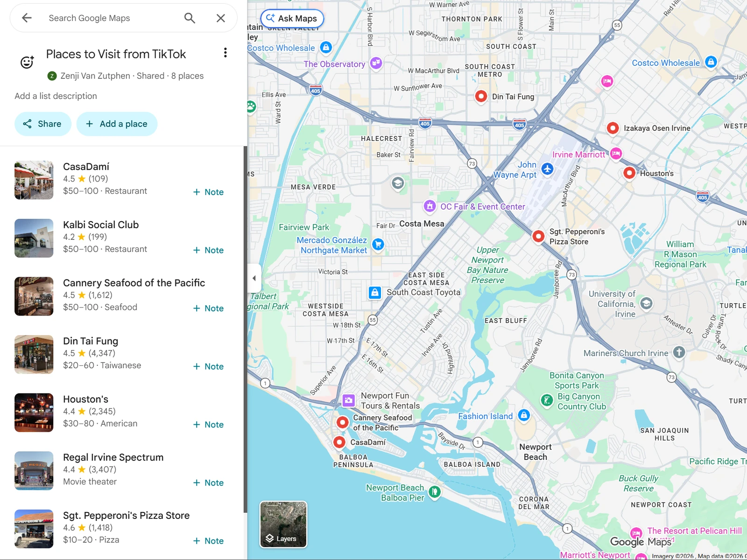The width and height of the screenshot is (747, 560).
Task: Select CasaDamí list entry title
Action: pos(86,167)
